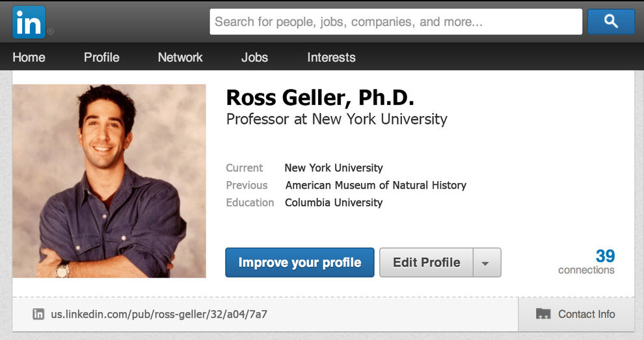The image size is (644, 340).
Task: Open the Columbia University education link
Action: coord(334,203)
